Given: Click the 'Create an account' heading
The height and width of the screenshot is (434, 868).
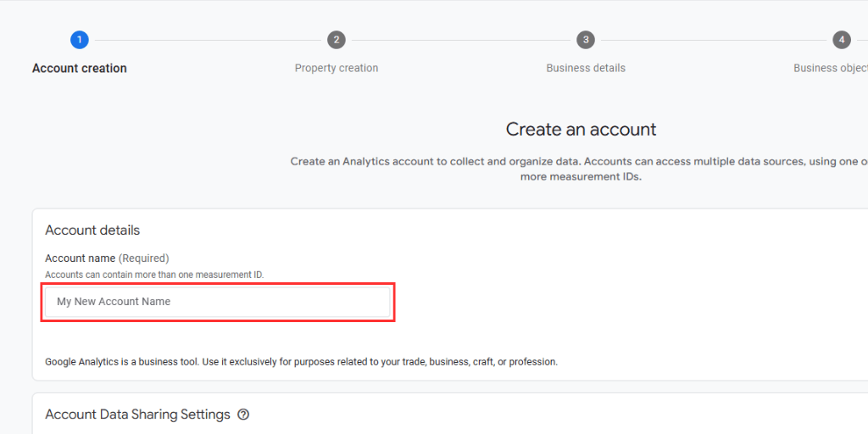Looking at the screenshot, I should pyautogui.click(x=581, y=129).
